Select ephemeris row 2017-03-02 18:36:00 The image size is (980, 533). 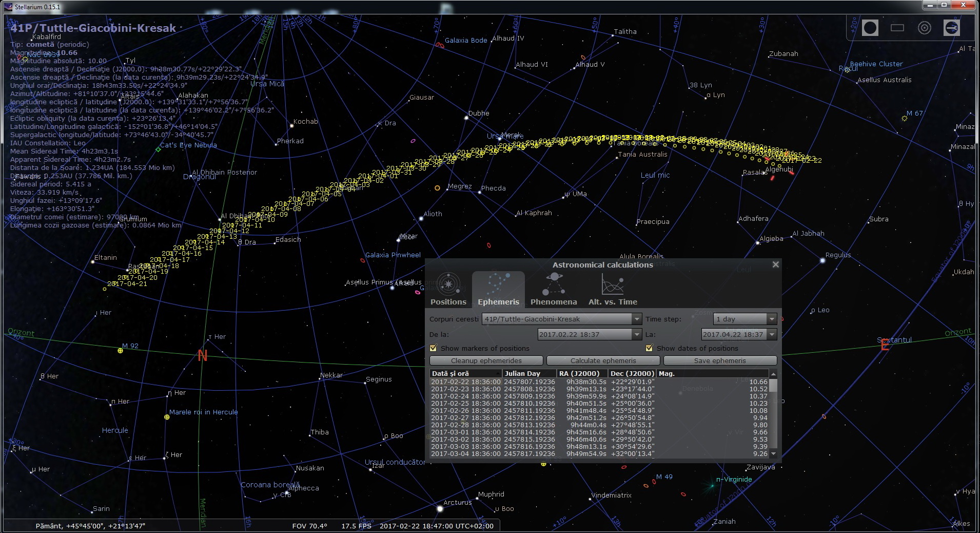599,440
